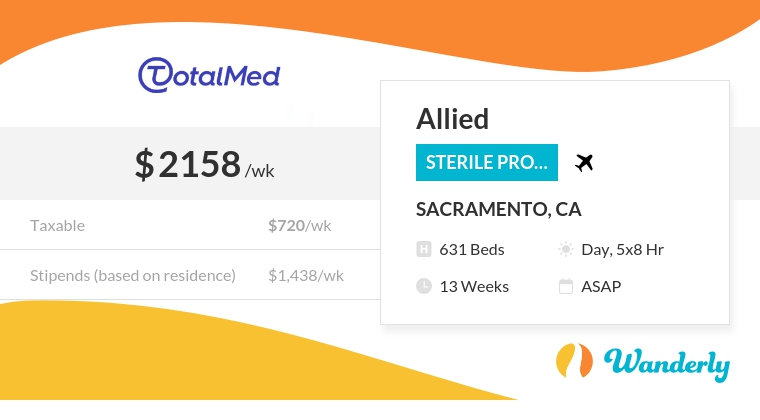Click the ASAP start date text
The height and width of the screenshot is (420, 760).
(x=601, y=286)
